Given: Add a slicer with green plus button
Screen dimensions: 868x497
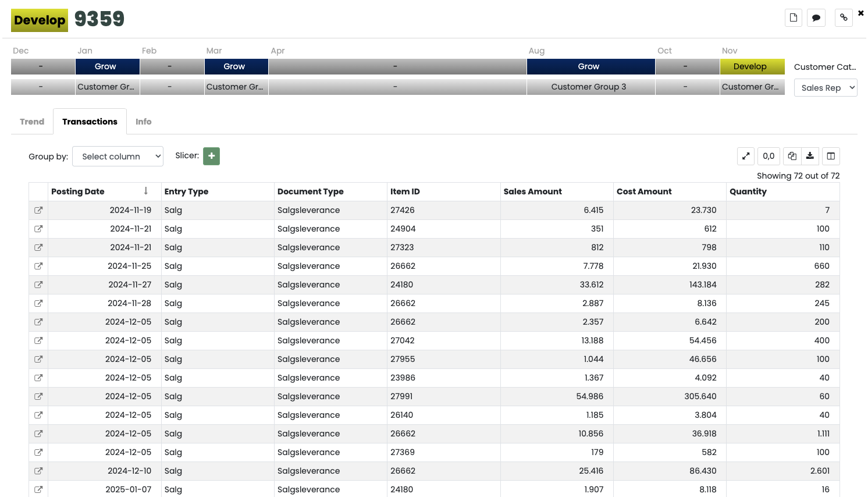Looking at the screenshot, I should point(211,156).
